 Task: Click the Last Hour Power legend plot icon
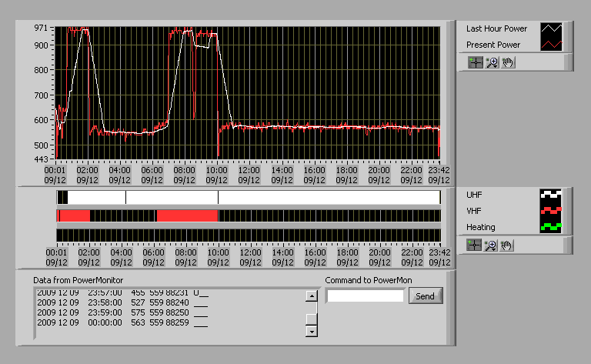[552, 28]
